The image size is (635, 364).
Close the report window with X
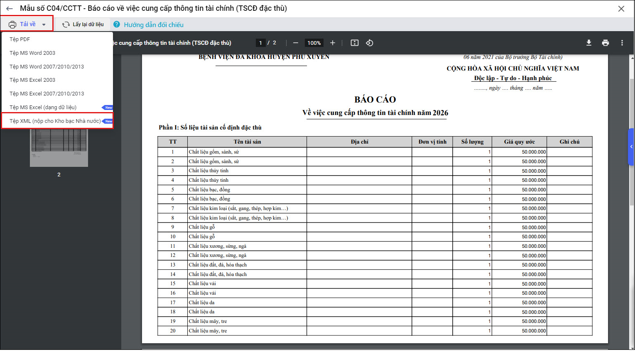click(621, 9)
